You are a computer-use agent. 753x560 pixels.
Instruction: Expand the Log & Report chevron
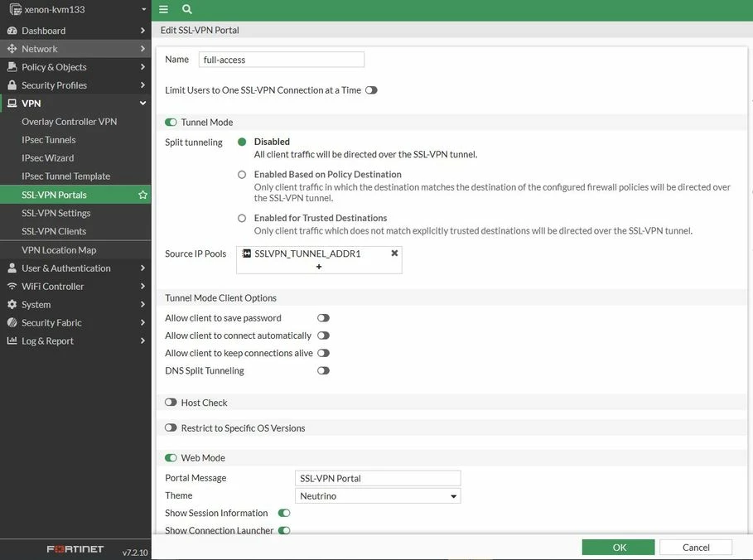[x=142, y=341]
